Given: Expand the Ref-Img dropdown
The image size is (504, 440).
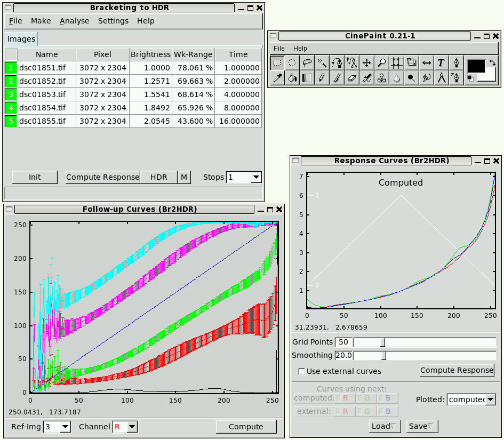Looking at the screenshot, I should pos(65,427).
